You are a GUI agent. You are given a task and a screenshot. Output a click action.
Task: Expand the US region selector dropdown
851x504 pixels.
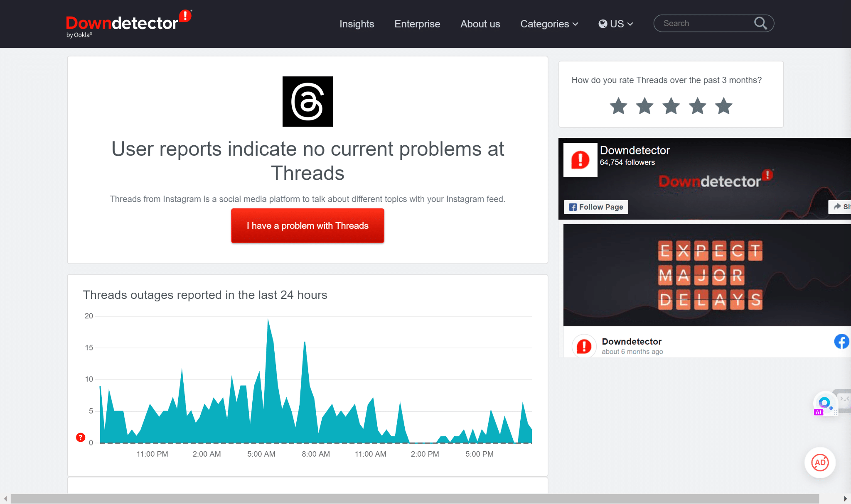(615, 23)
